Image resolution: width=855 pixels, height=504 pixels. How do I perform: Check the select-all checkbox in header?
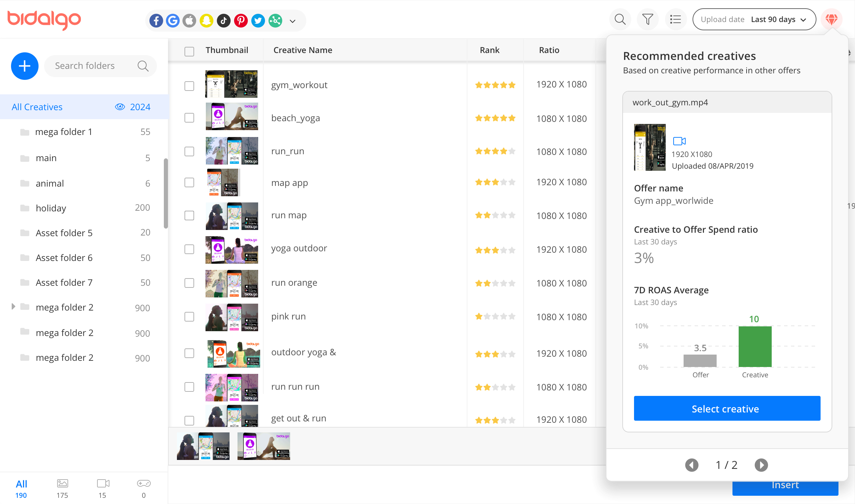click(x=189, y=51)
